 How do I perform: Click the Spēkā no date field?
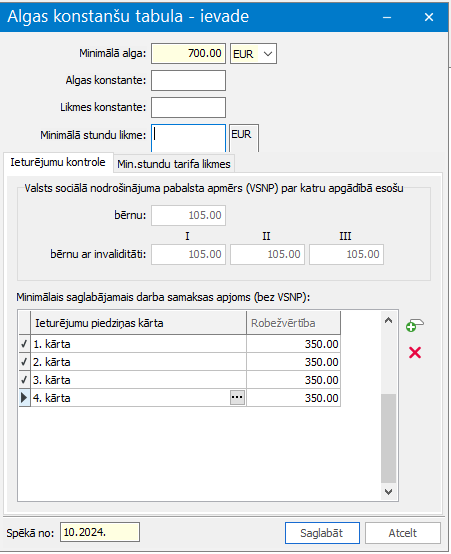point(100,532)
